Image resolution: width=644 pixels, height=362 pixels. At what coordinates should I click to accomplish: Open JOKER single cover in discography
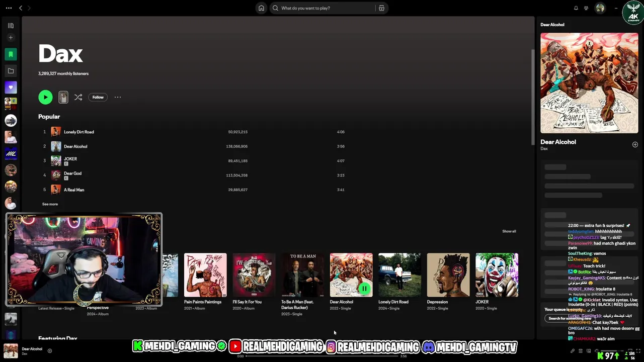pos(497,275)
